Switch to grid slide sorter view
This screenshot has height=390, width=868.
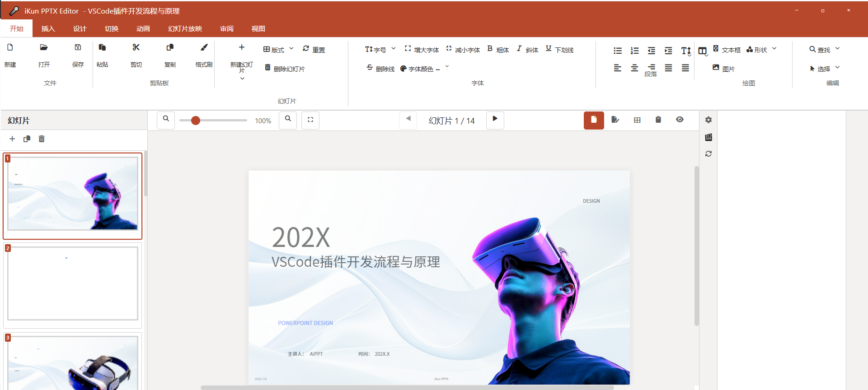637,120
